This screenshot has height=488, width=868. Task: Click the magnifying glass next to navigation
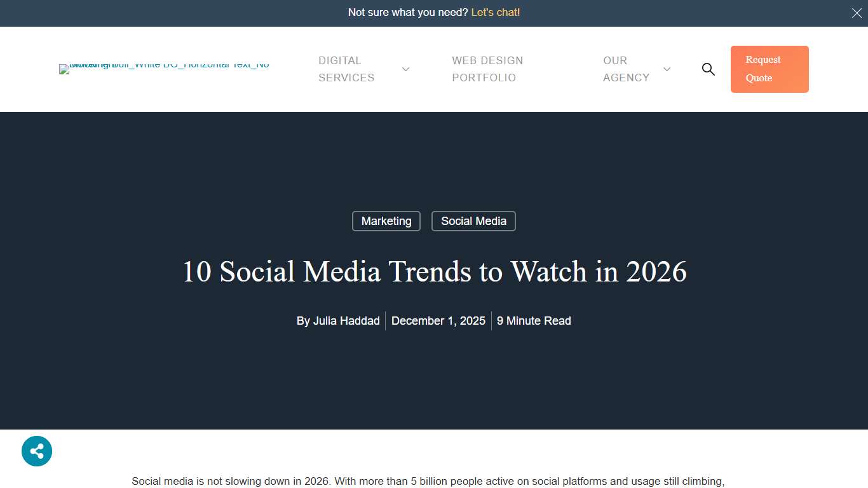coord(708,69)
